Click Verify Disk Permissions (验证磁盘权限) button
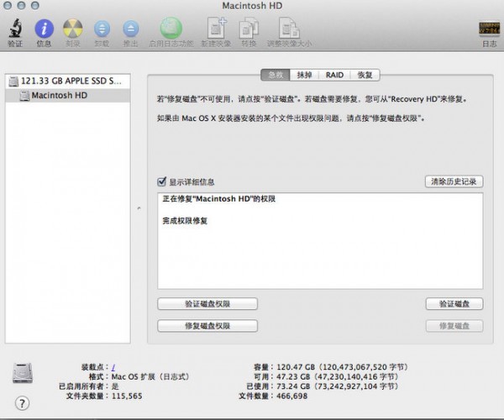The height and width of the screenshot is (420, 504). click(x=207, y=304)
